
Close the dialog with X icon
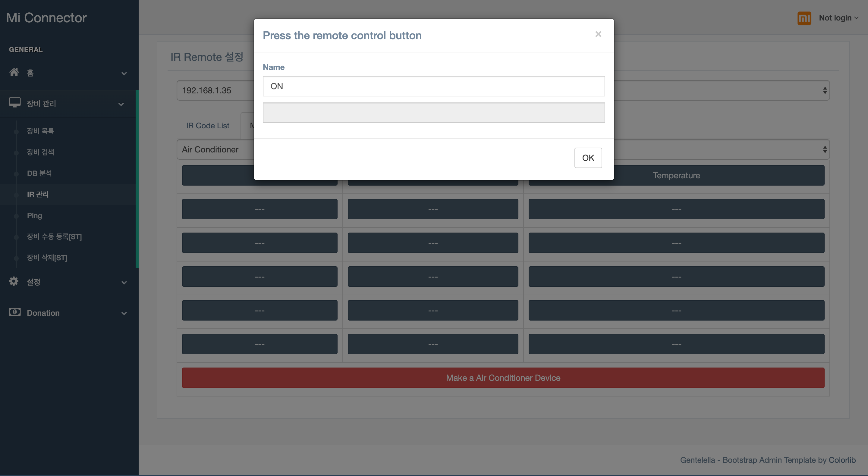click(x=598, y=34)
